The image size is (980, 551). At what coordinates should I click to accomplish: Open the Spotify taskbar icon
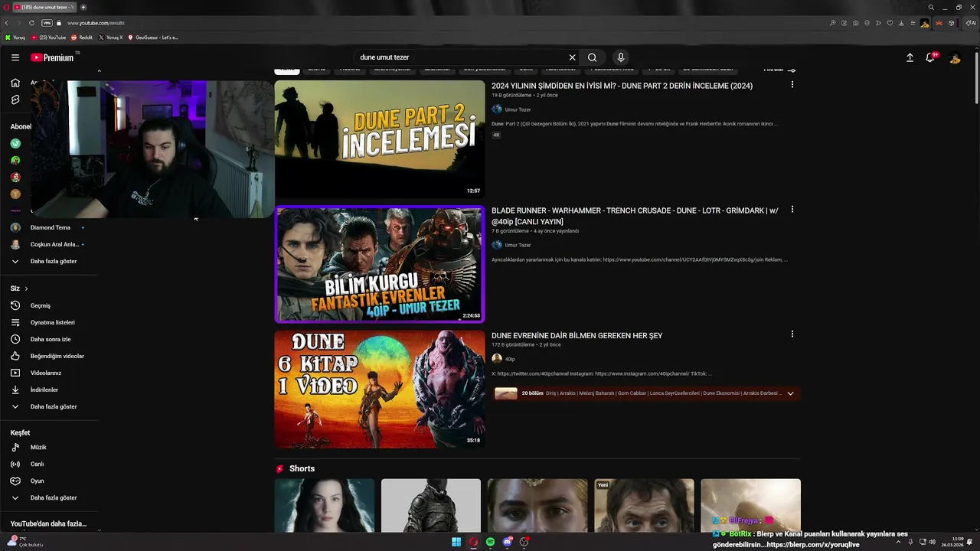pyautogui.click(x=490, y=542)
